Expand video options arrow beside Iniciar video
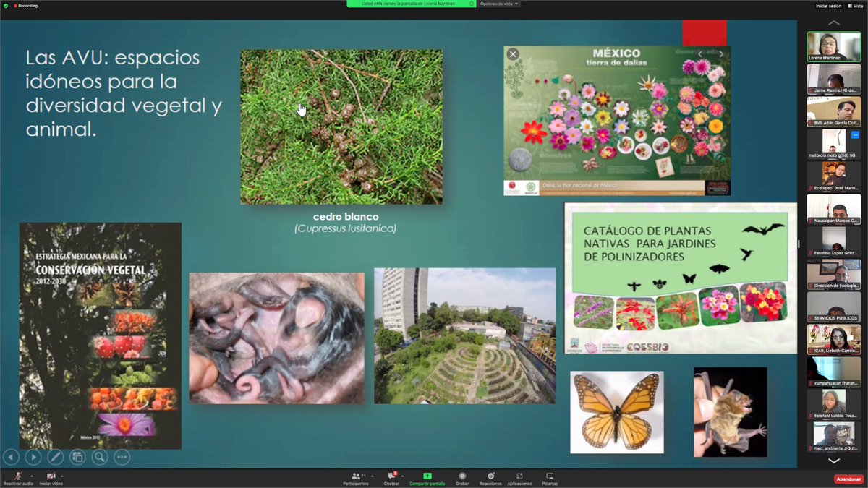Image resolution: width=868 pixels, height=488 pixels. [x=62, y=476]
